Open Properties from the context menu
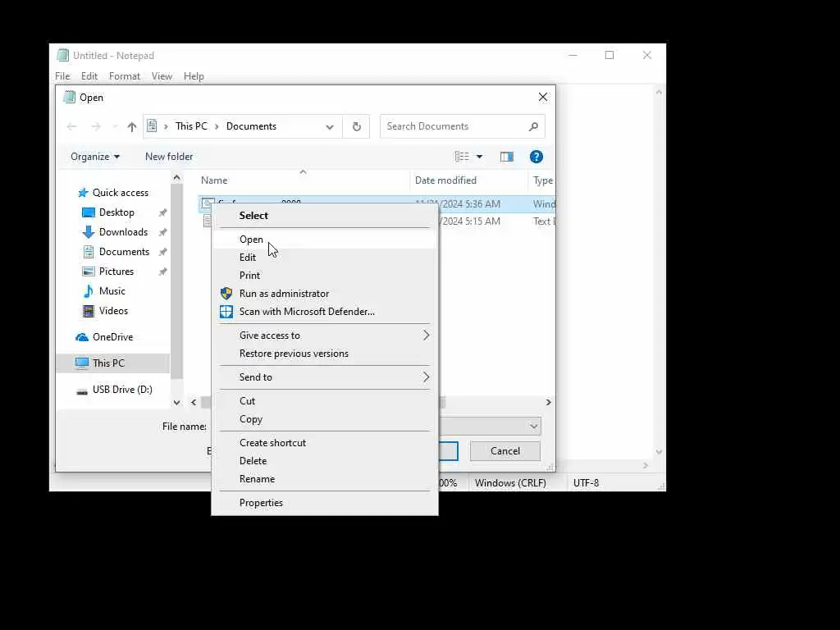 click(x=325, y=503)
